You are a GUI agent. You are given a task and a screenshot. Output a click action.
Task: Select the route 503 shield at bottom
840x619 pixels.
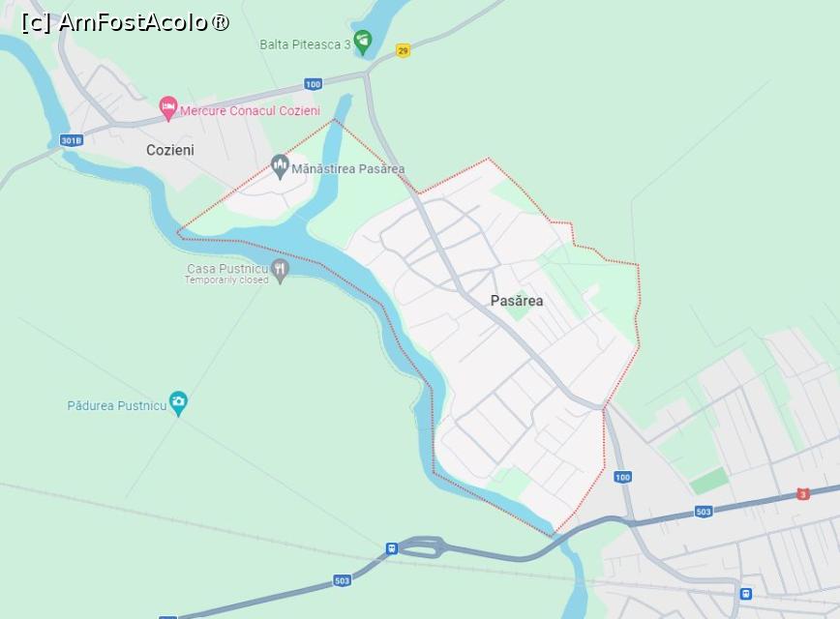click(342, 580)
